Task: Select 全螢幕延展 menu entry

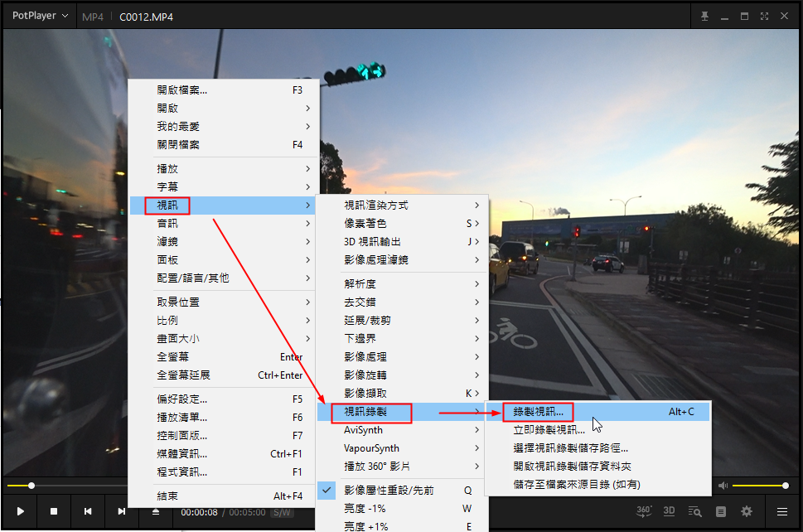Action: pos(224,375)
